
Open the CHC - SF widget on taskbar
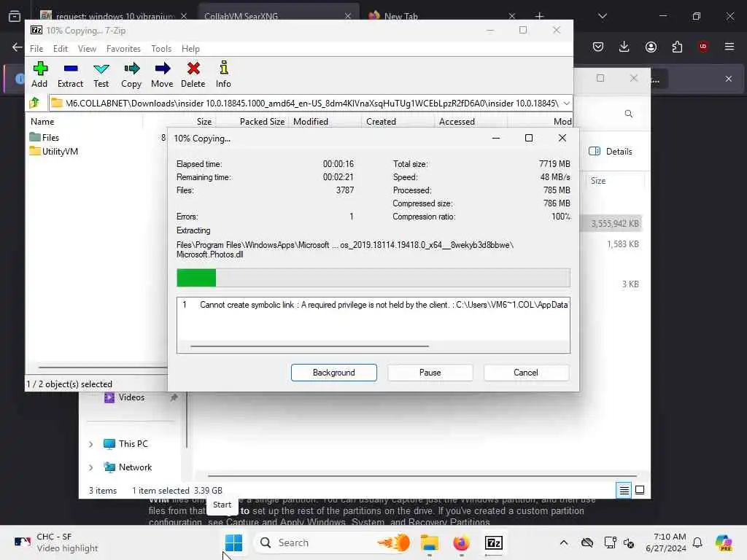[x=56, y=542]
